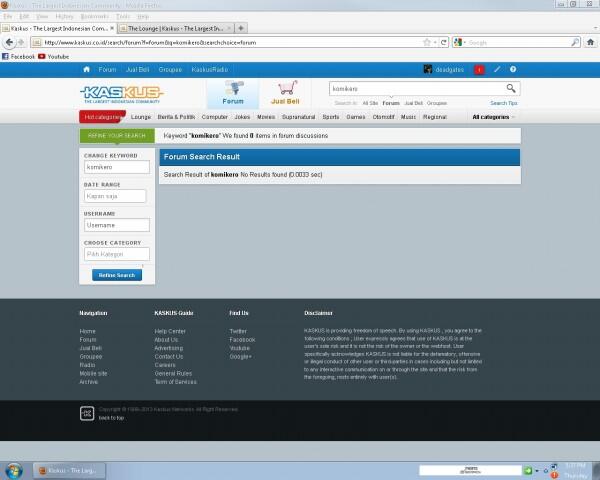Click Jual Beli in the blue navigation bar
600x480 pixels.
[x=137, y=69]
